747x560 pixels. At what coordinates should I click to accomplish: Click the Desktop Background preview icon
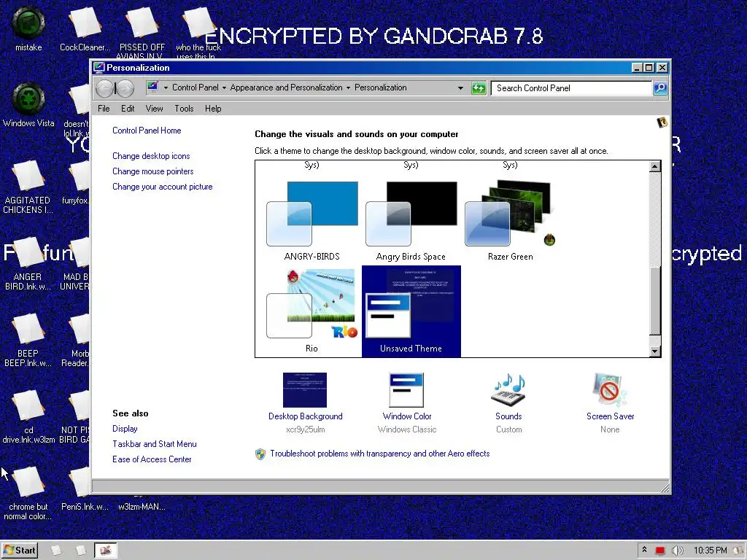[305, 389]
